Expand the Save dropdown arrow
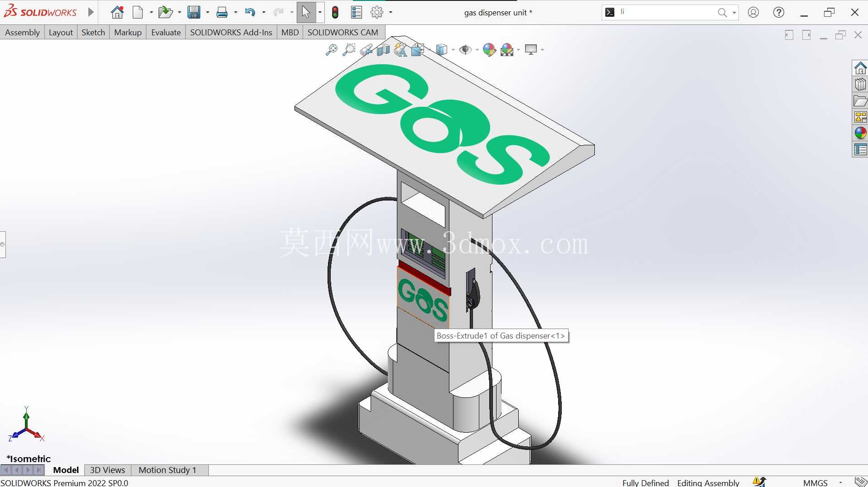 [207, 13]
